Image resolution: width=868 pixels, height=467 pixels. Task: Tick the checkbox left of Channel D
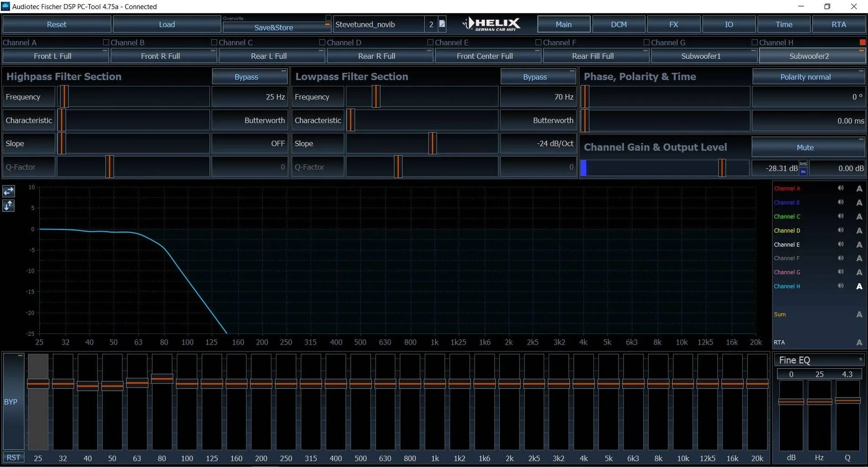[x=322, y=42]
